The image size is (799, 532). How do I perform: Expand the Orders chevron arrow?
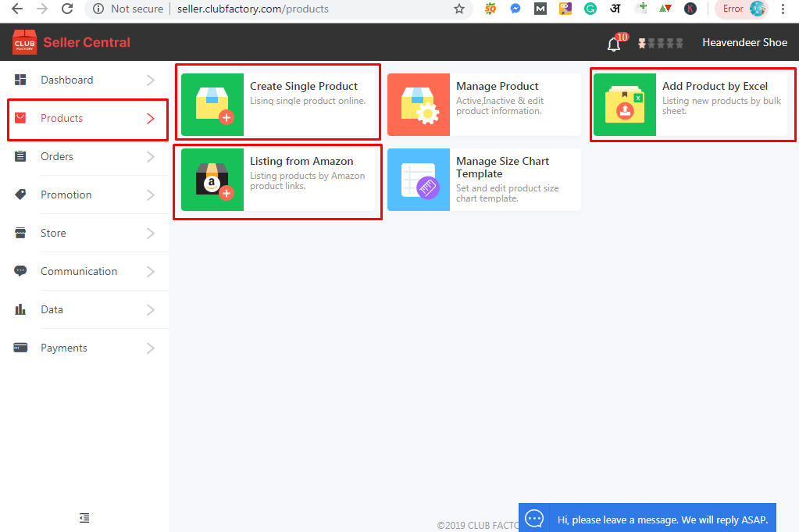pyautogui.click(x=151, y=157)
